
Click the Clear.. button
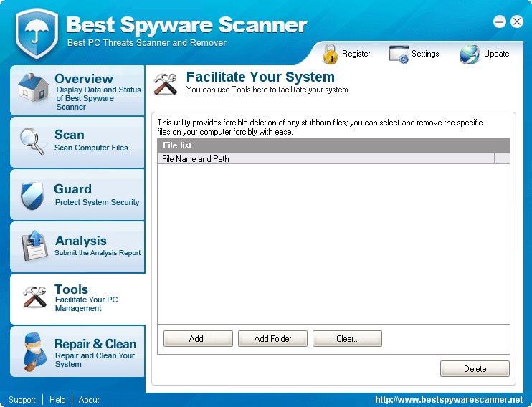(347, 338)
